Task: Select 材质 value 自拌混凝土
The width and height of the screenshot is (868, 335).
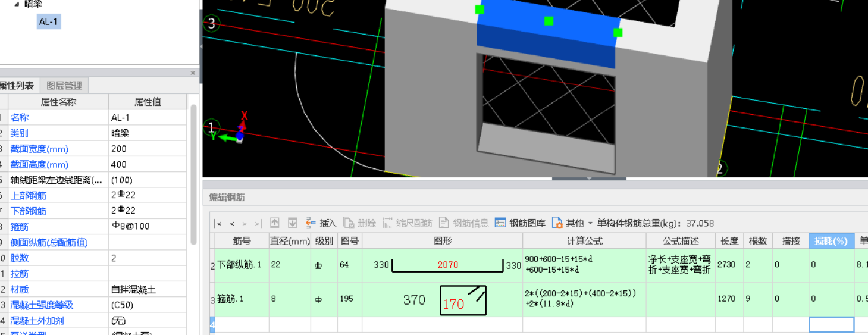Action: (x=148, y=289)
